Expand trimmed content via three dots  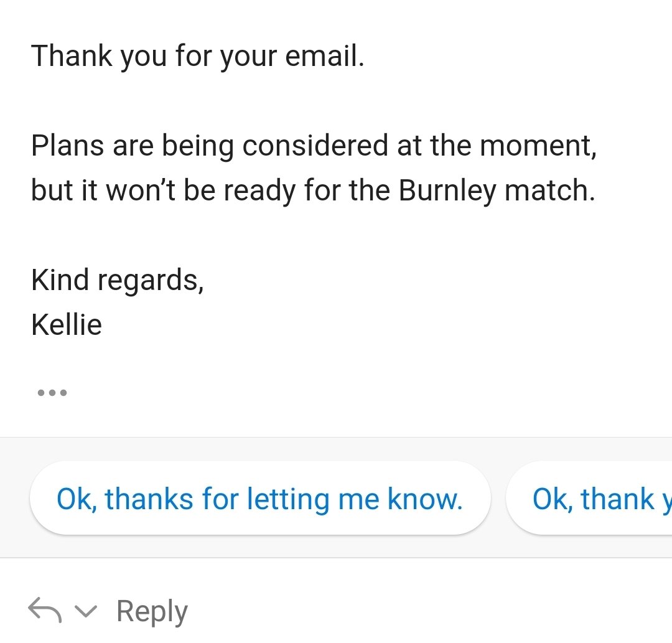52,393
